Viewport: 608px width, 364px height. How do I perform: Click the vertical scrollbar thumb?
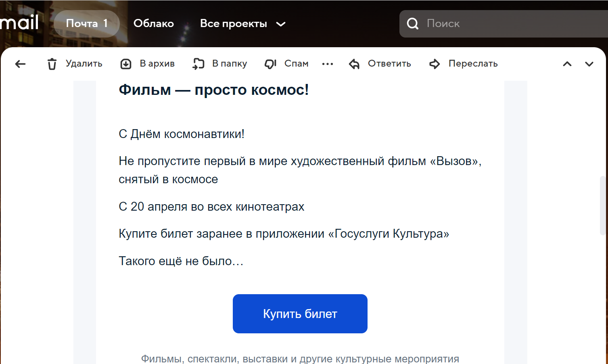pyautogui.click(x=602, y=205)
